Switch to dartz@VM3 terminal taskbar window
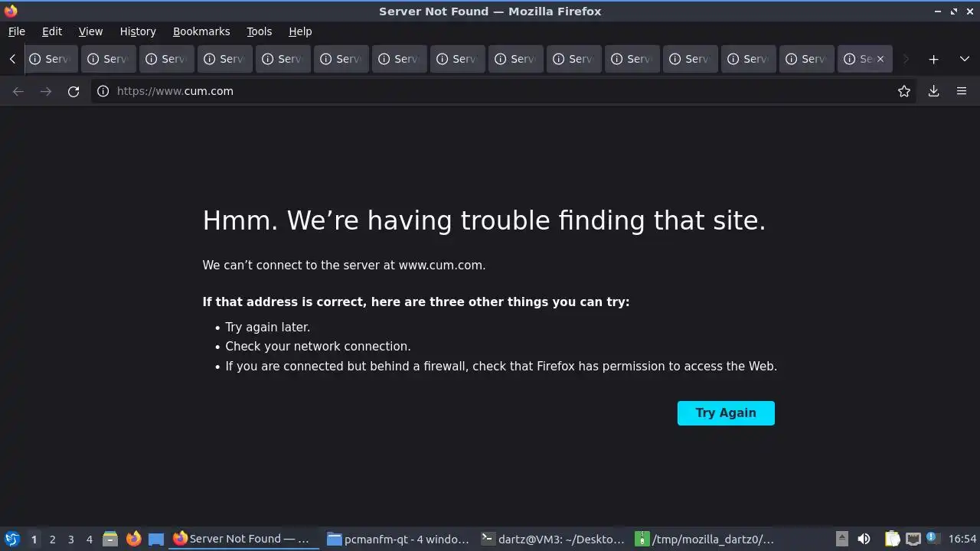The image size is (980, 551). point(554,539)
